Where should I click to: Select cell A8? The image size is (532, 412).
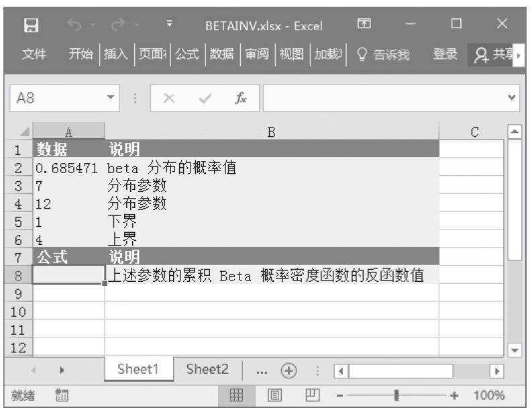pos(68,275)
